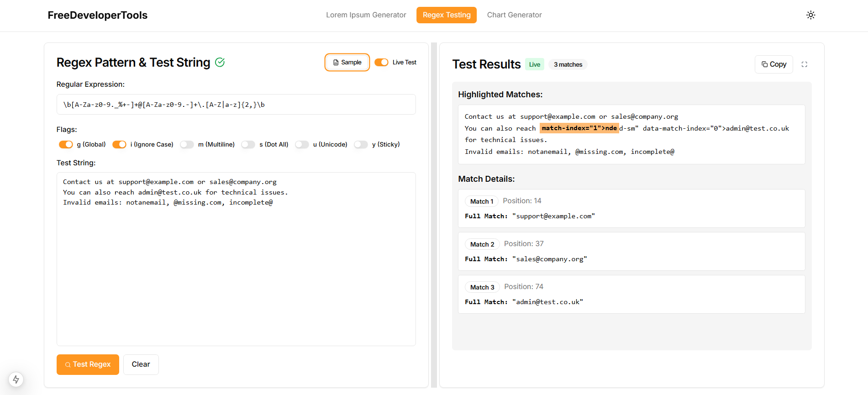
Task: Click 'Position: 37' text
Action: pyautogui.click(x=524, y=244)
